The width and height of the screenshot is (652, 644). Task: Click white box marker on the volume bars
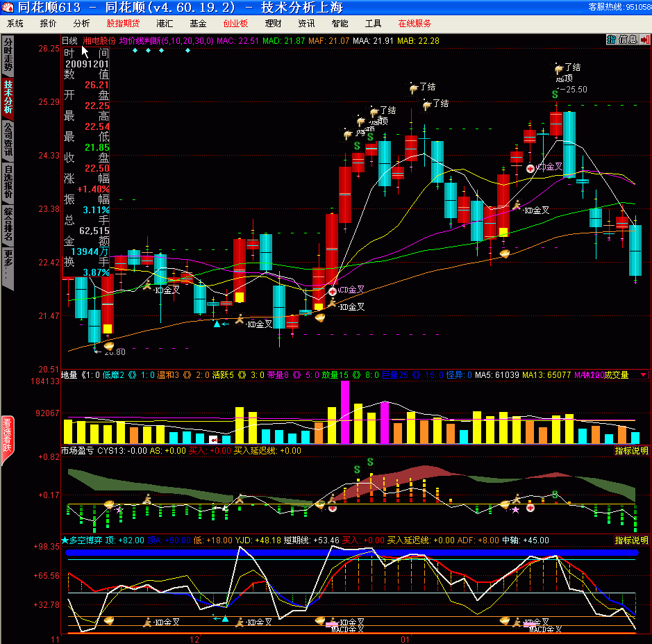click(213, 439)
